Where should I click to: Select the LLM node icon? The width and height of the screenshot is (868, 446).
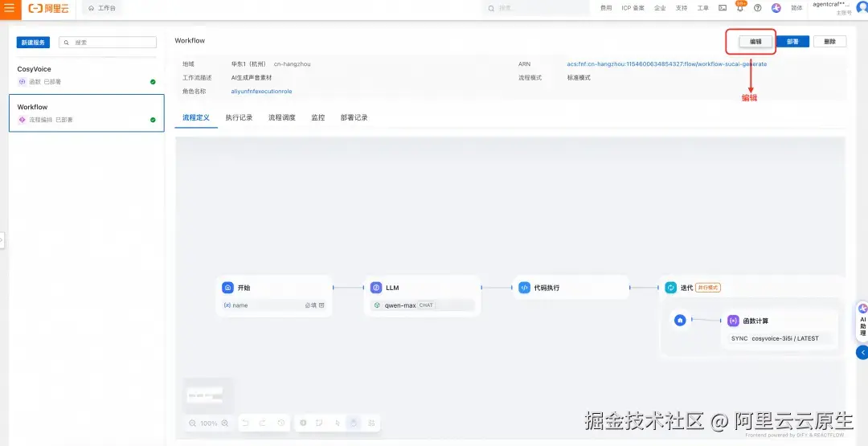point(376,288)
